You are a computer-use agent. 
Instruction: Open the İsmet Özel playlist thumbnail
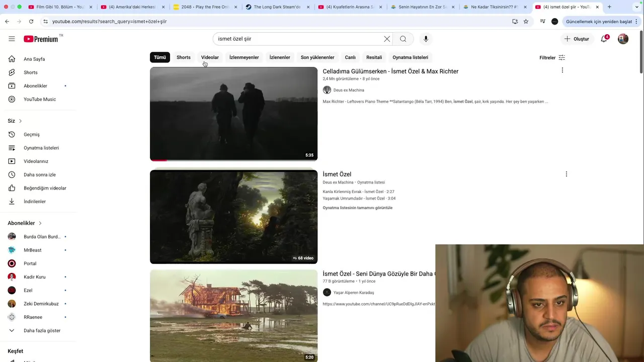tap(233, 217)
